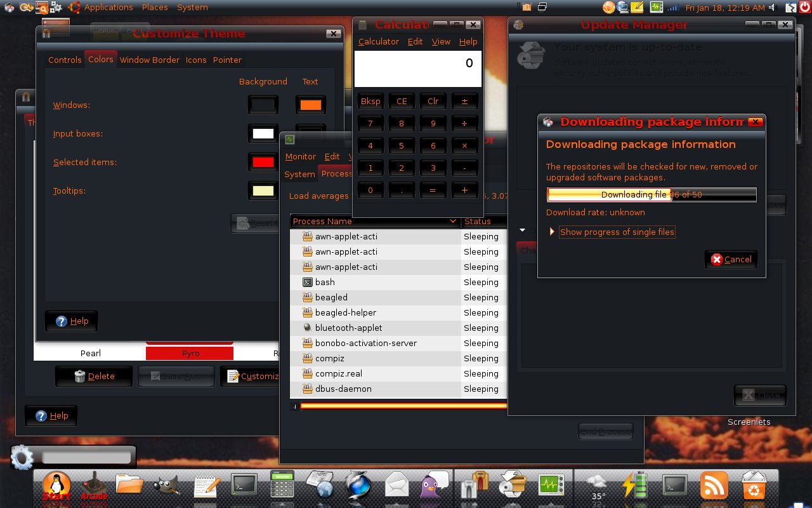Click the battery lightning applet in dock
This screenshot has height=508, width=812.
[636, 486]
